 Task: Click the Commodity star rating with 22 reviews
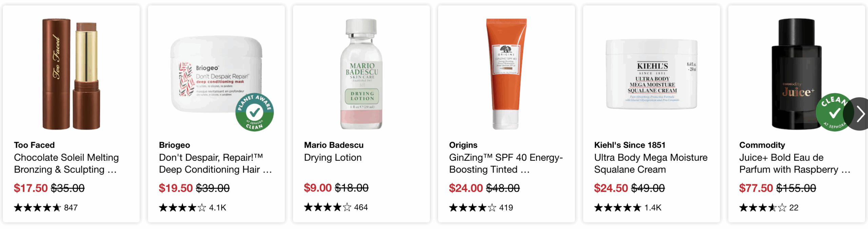click(x=769, y=208)
